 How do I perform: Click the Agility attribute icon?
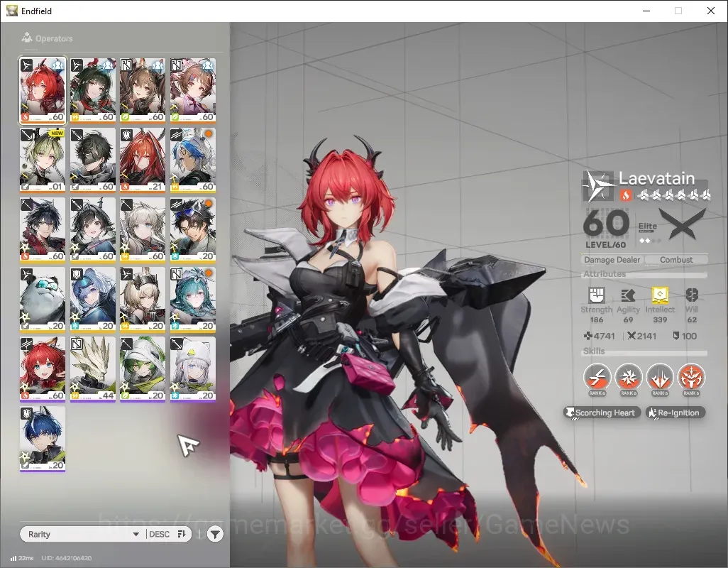[628, 295]
